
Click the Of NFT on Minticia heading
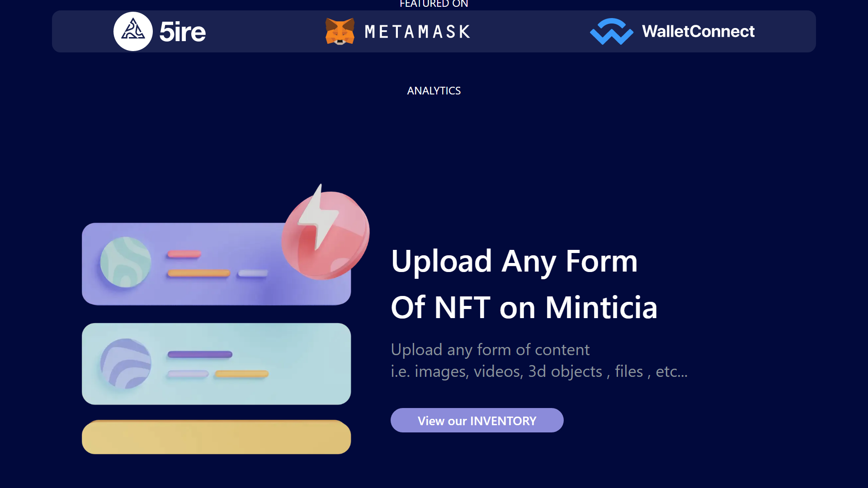coord(524,308)
